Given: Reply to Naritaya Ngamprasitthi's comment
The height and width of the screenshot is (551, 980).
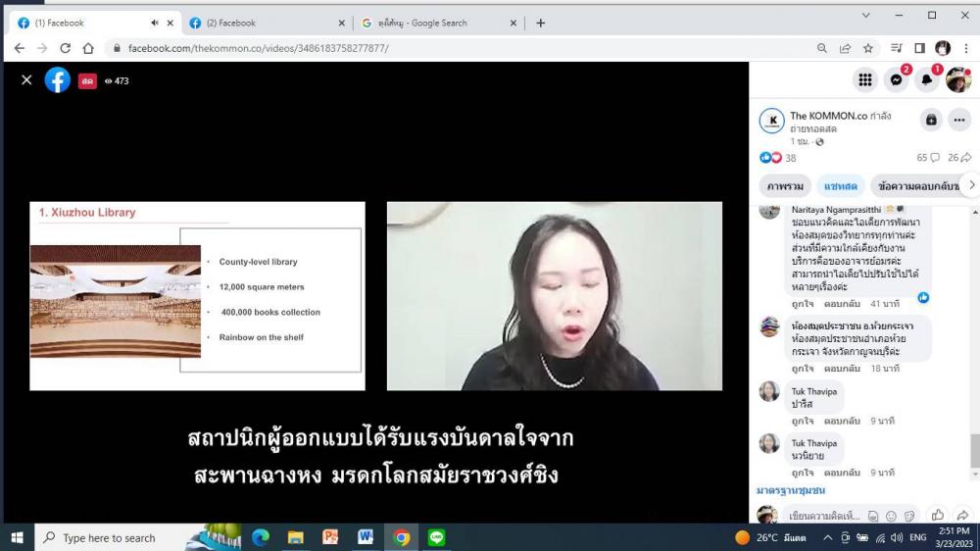Looking at the screenshot, I should coord(842,304).
